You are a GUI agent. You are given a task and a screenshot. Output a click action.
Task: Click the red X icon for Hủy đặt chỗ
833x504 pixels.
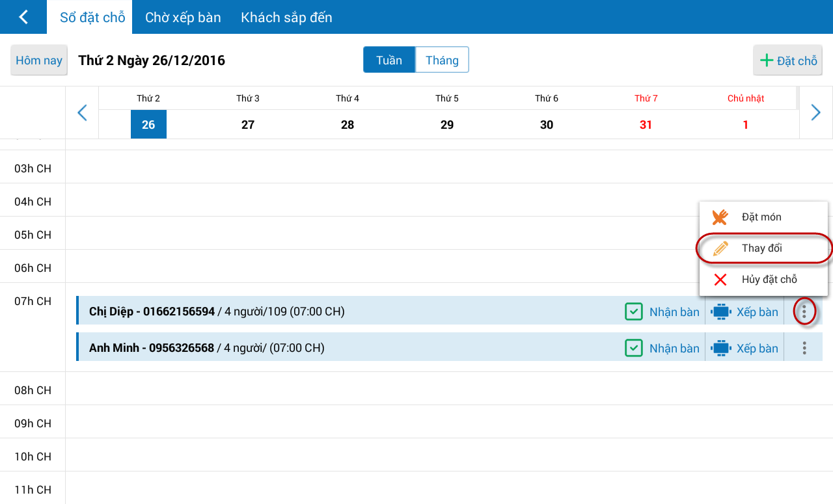[720, 280]
